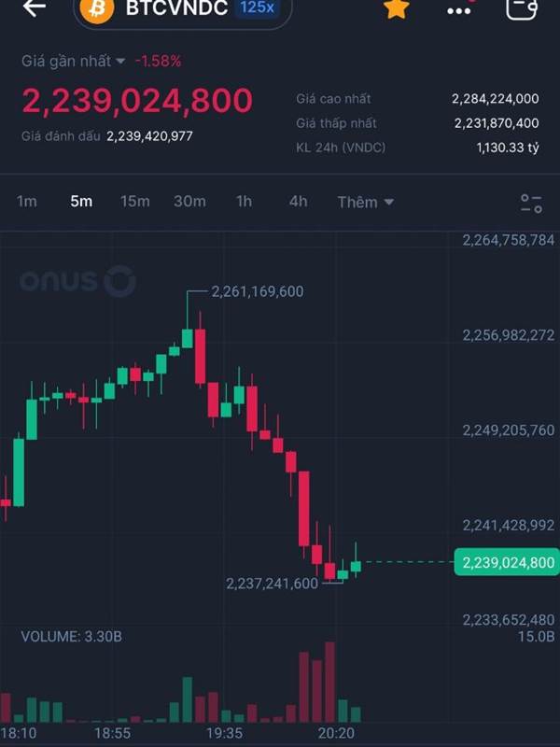The width and height of the screenshot is (560, 747).
Task: Tap the green current price label on axis
Action: coord(506,562)
